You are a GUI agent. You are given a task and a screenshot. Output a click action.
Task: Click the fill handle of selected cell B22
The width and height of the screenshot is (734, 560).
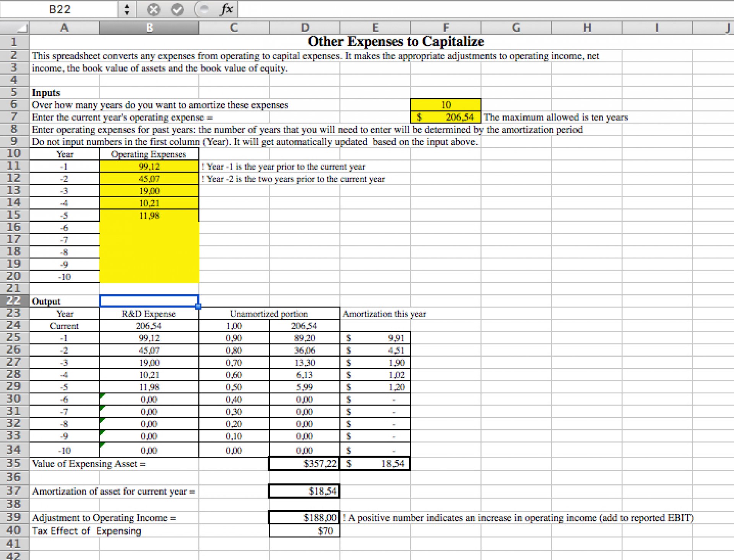[x=198, y=306]
